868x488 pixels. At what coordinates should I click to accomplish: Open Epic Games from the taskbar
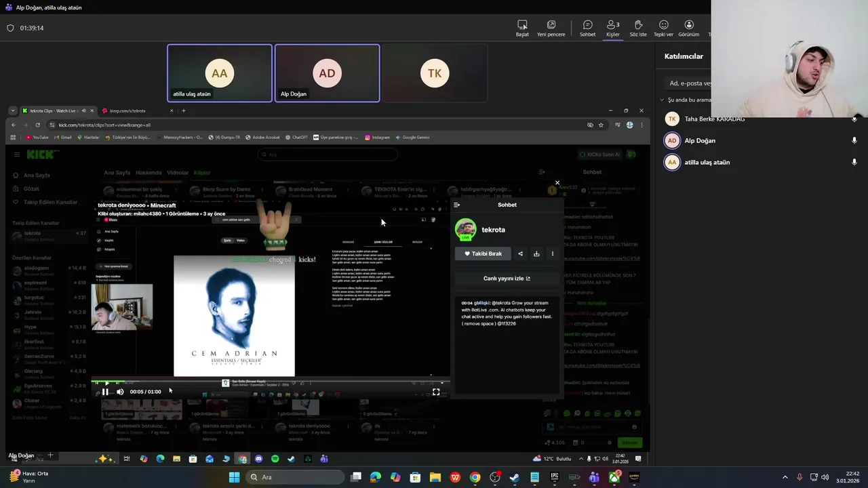(554, 477)
